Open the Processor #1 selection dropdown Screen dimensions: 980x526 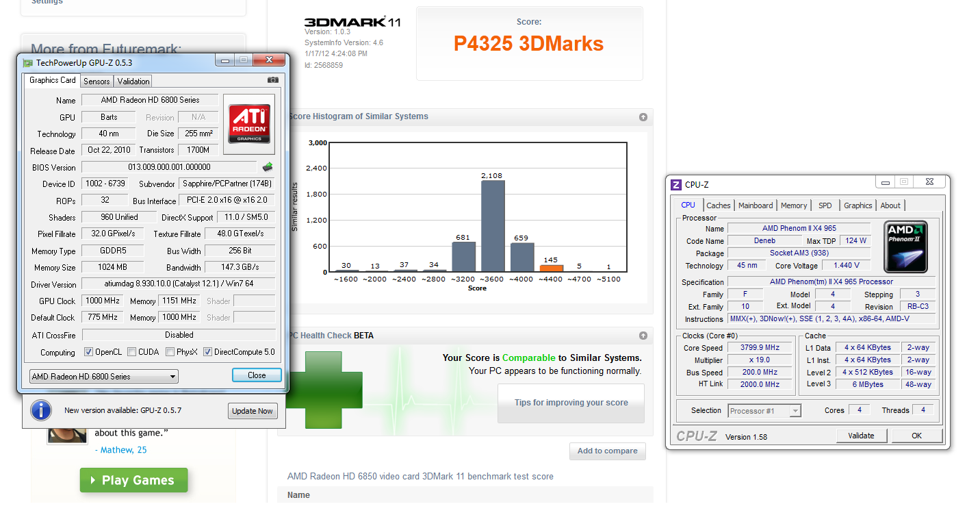pyautogui.click(x=764, y=411)
